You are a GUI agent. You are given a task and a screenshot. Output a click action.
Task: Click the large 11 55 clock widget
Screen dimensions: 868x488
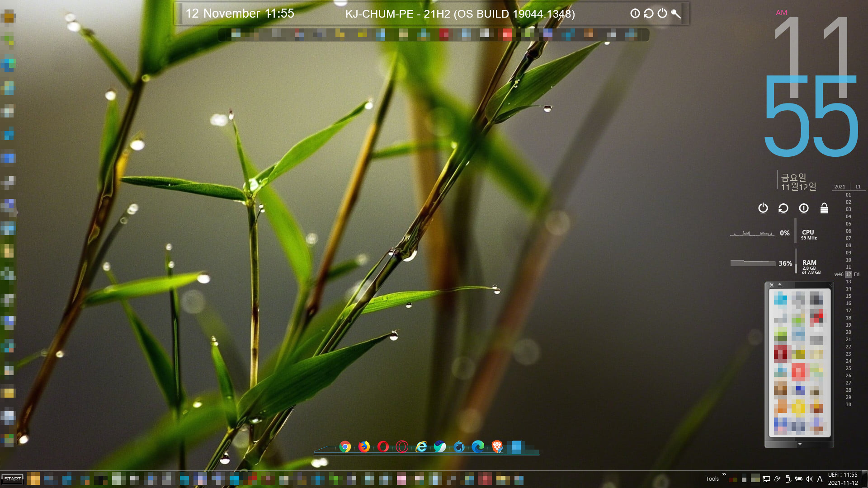tap(811, 86)
